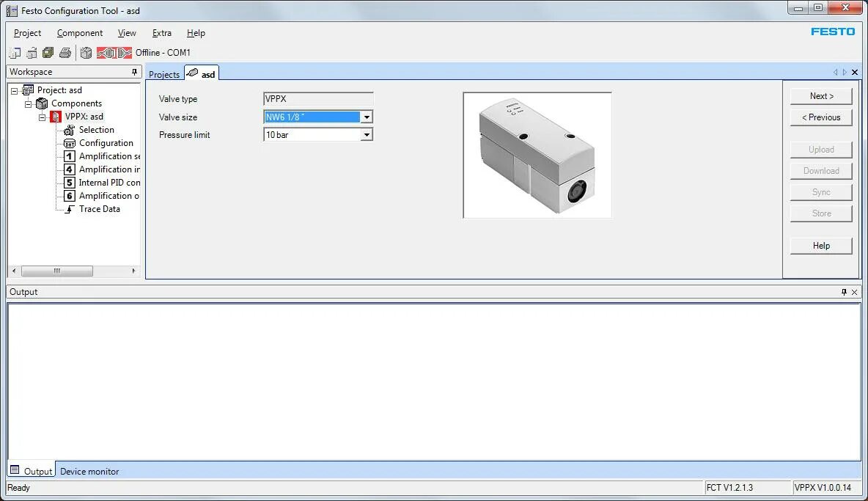Image resolution: width=868 pixels, height=501 pixels.
Task: Click the Download button
Action: click(821, 170)
